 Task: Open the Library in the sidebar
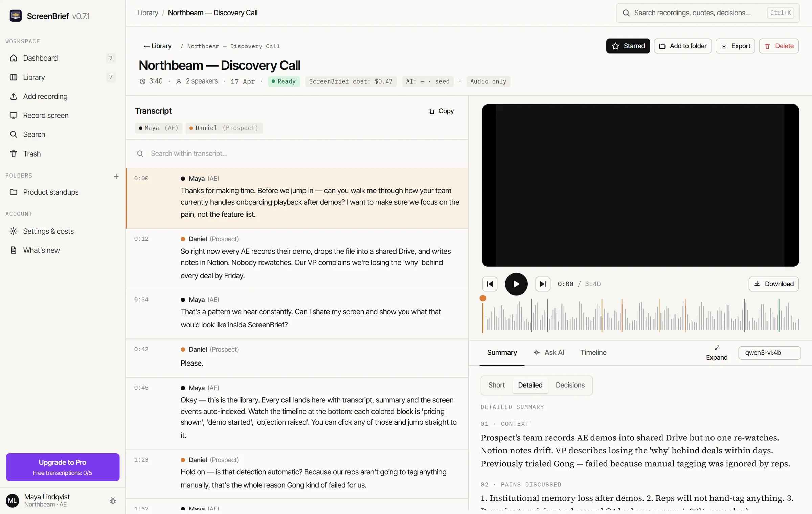coord(63,77)
